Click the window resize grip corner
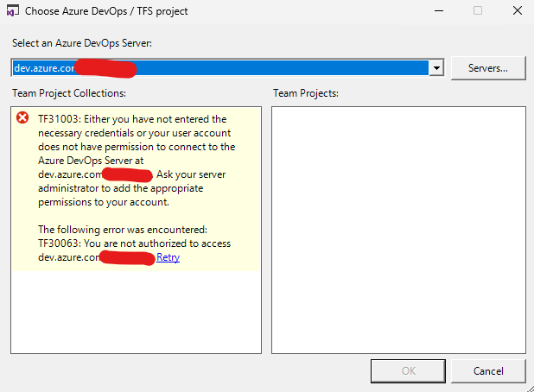 point(530,389)
